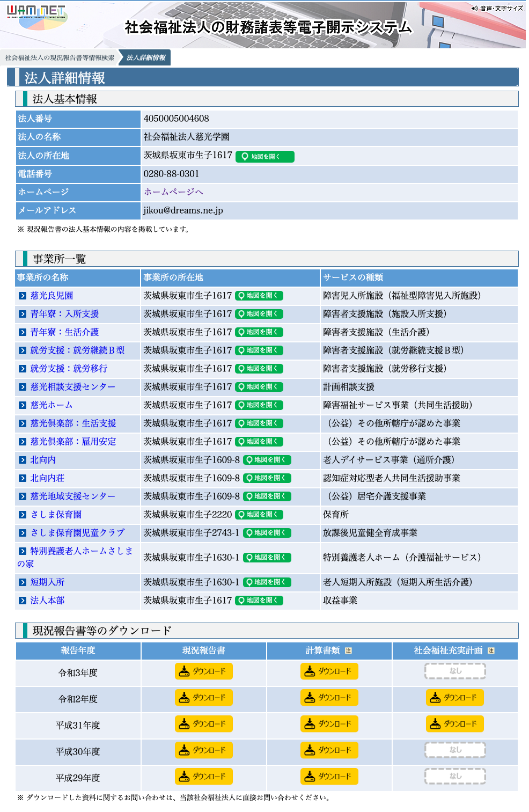529x812 pixels.
Task: Open the map for さしま保育園 row
Action: (259, 515)
